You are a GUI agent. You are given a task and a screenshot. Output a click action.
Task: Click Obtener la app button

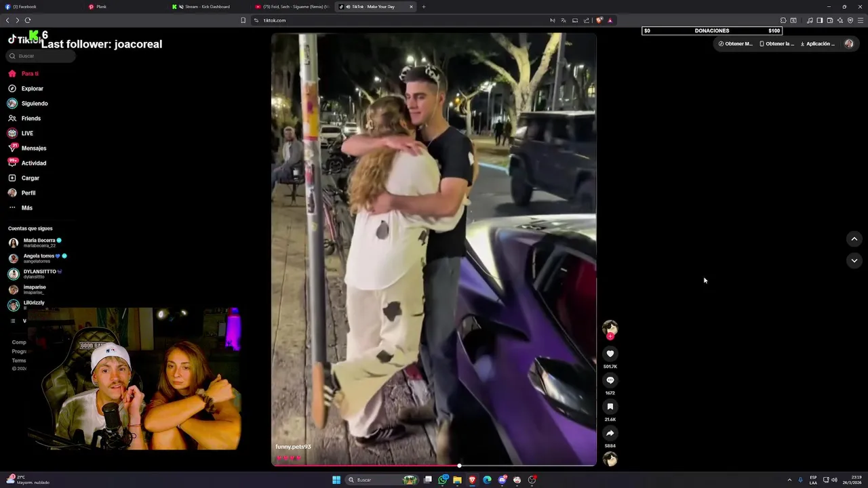[x=776, y=43]
